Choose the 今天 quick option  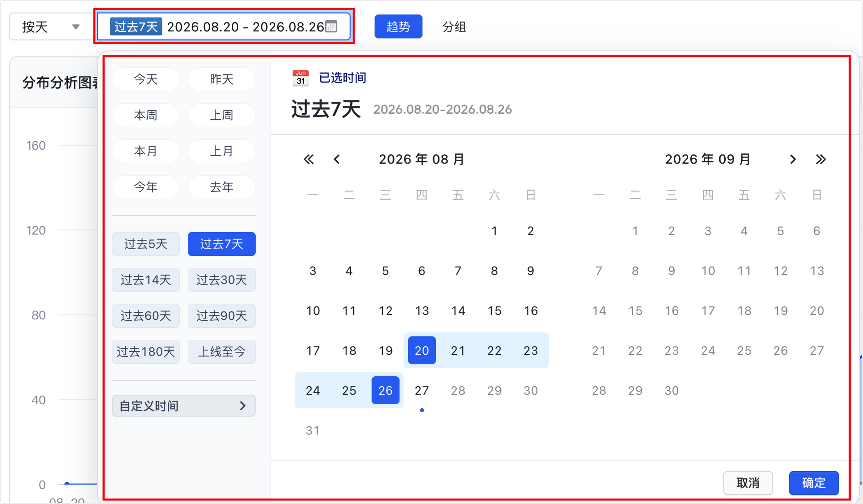click(x=146, y=79)
